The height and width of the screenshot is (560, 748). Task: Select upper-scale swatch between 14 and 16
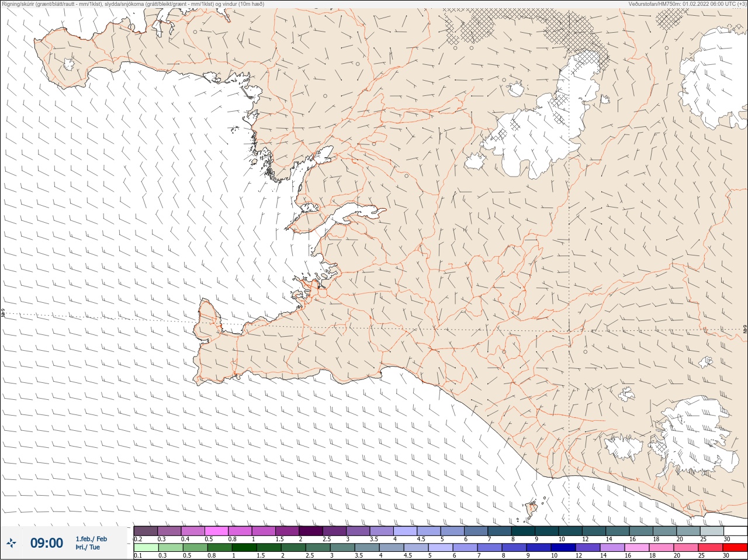tap(618, 531)
